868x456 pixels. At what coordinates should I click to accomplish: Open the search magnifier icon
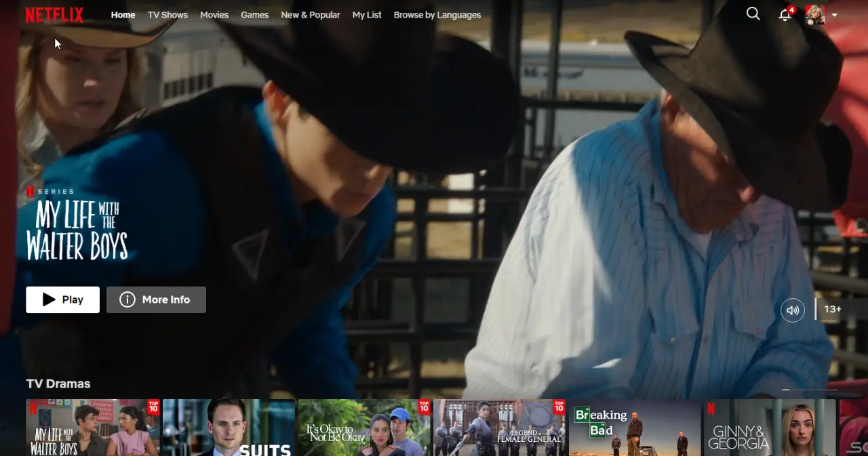[x=753, y=14]
